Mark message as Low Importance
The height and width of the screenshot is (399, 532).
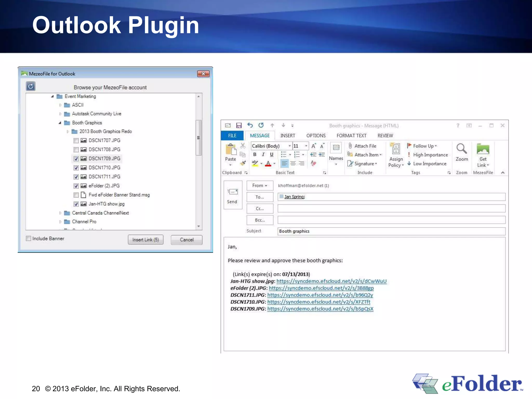(427, 164)
